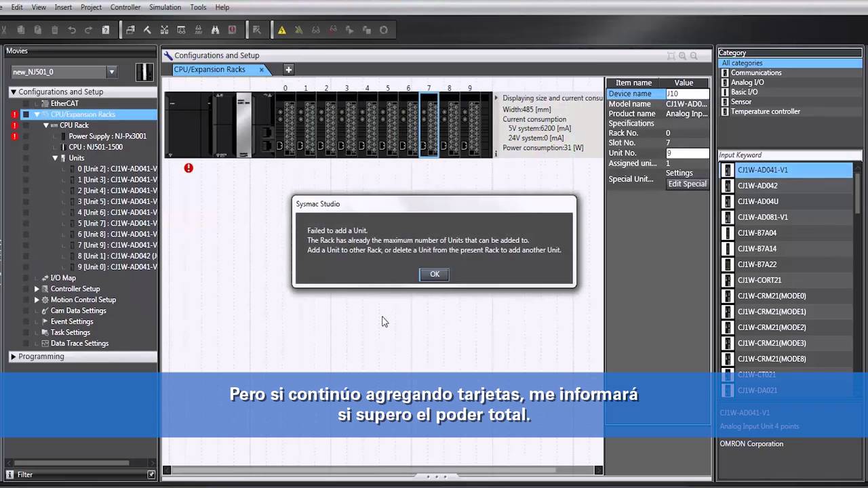868x488 pixels.
Task: Redo the action via toolbar arrow
Action: (89, 30)
